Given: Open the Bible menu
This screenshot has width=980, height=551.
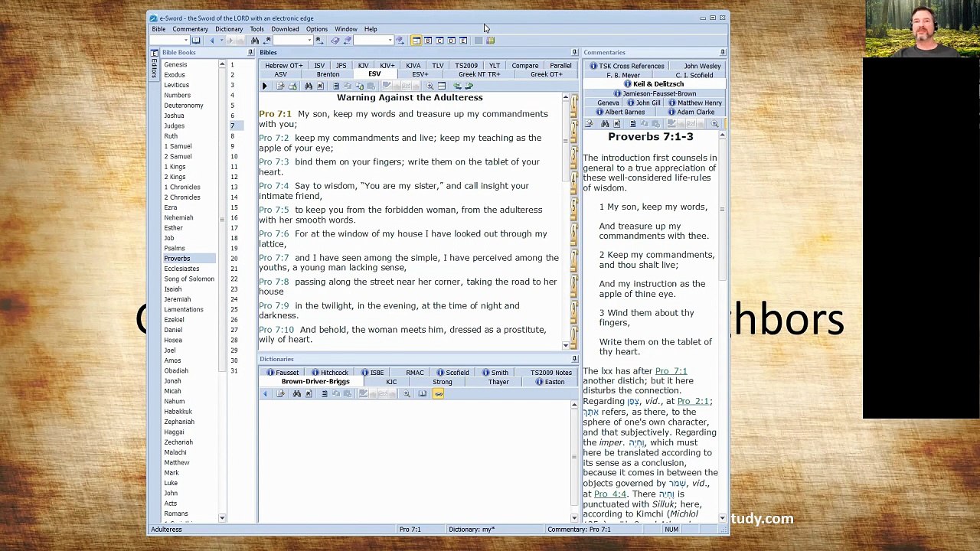Looking at the screenshot, I should 158,29.
